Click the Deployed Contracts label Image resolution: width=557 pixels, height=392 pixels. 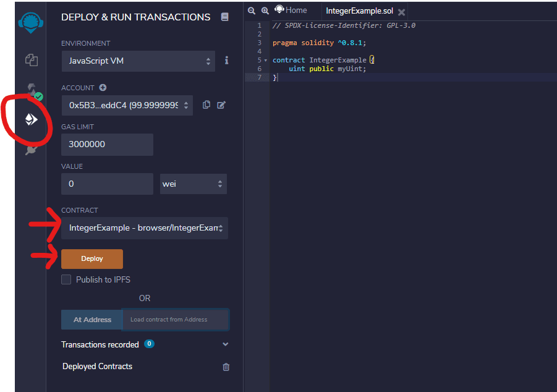(x=97, y=367)
